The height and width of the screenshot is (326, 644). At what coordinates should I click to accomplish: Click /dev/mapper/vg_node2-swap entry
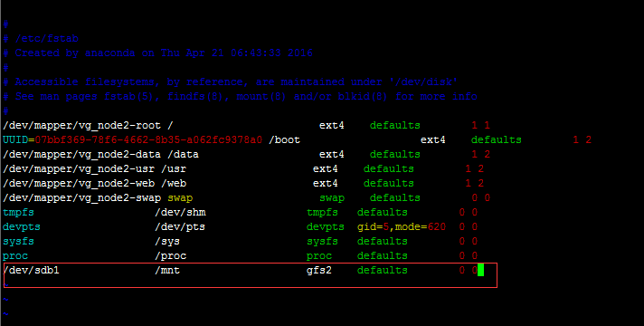tap(81, 197)
